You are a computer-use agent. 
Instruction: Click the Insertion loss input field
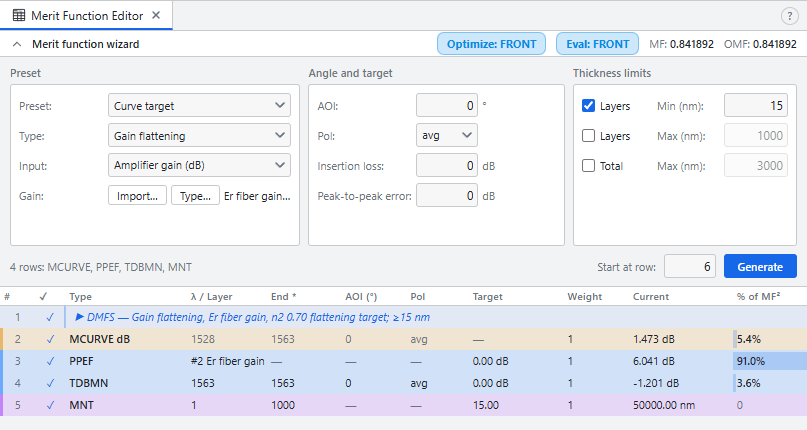(x=447, y=166)
